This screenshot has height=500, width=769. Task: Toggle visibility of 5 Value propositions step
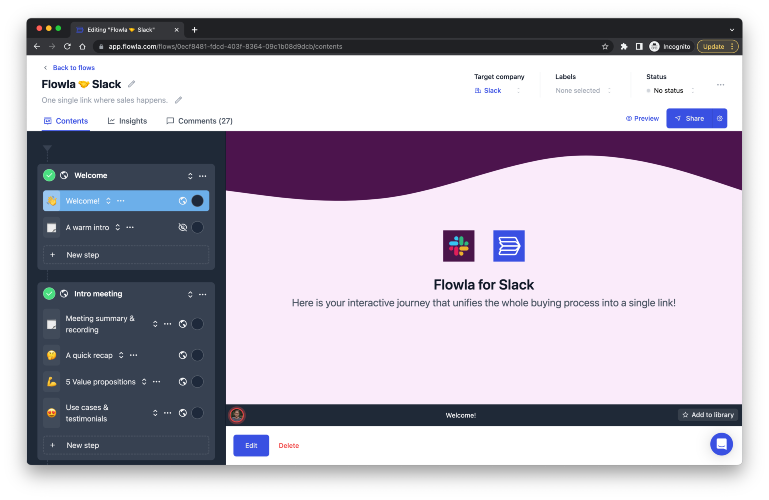[x=182, y=382]
